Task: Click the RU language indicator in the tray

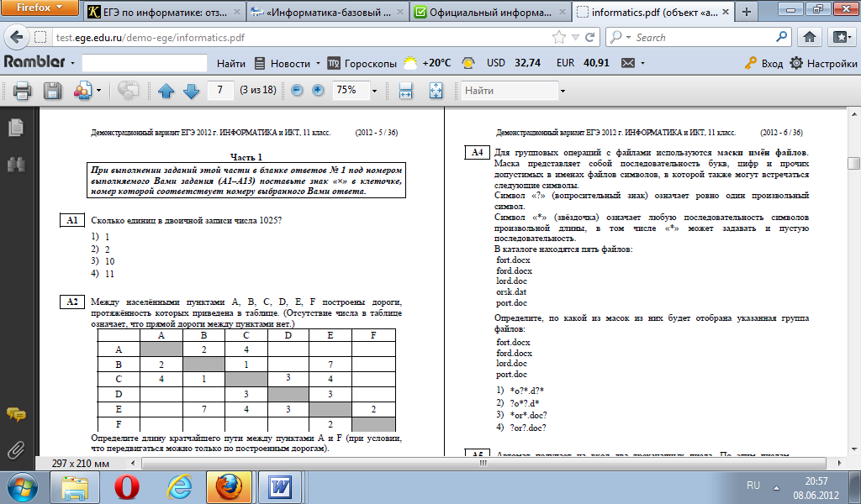Action: point(753,486)
